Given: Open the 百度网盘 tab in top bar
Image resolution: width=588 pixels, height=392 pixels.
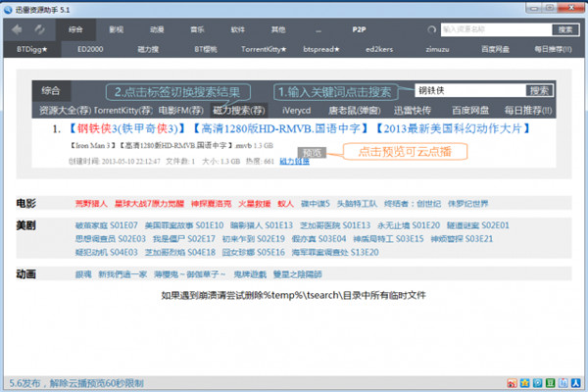Looking at the screenshot, I should pos(495,49).
